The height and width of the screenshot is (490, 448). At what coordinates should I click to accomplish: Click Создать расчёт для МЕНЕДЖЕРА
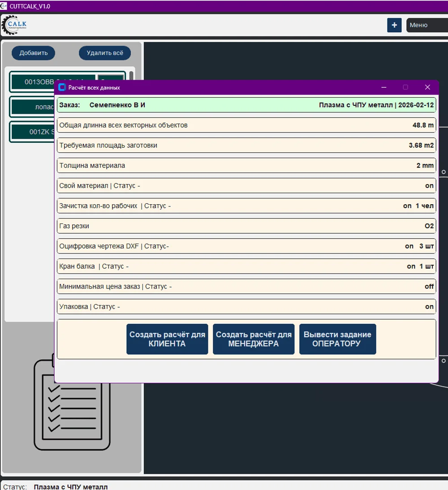coord(254,339)
